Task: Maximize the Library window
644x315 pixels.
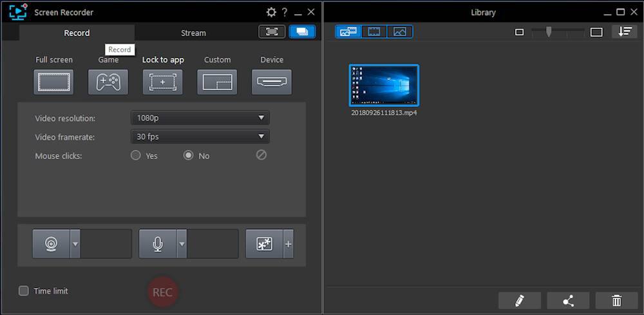Action: (621, 12)
